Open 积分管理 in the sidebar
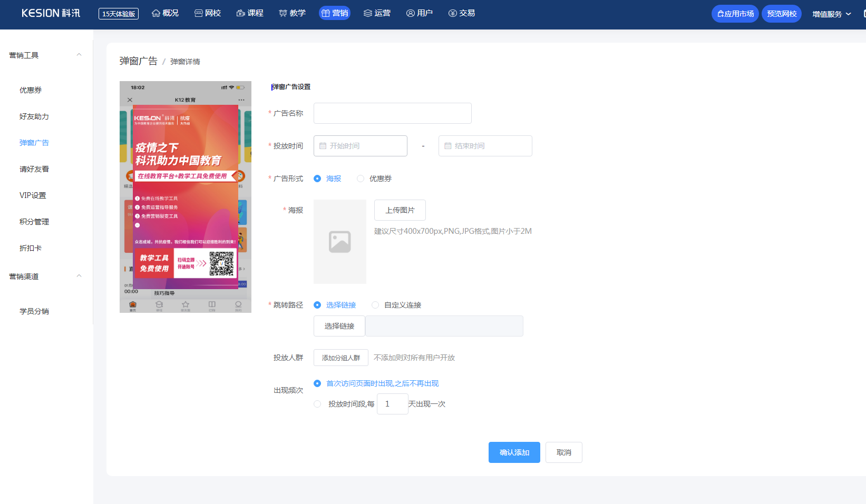The image size is (866, 504). click(34, 222)
